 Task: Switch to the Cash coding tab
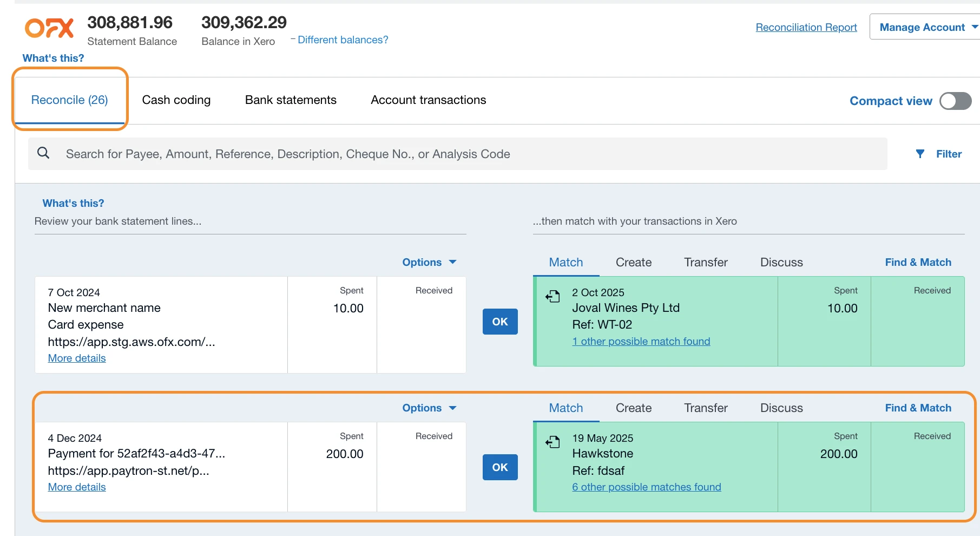point(176,100)
